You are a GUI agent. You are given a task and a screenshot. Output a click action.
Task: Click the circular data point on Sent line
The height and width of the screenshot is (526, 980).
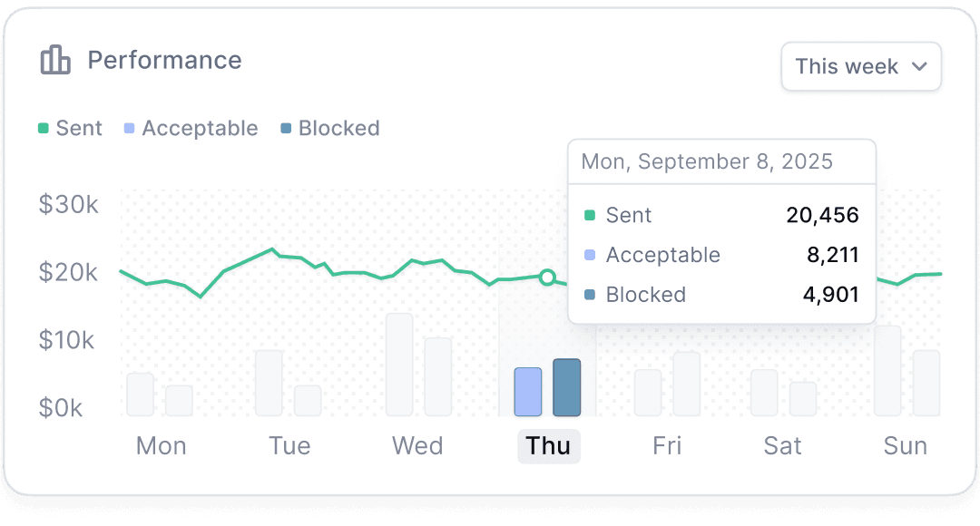click(547, 278)
